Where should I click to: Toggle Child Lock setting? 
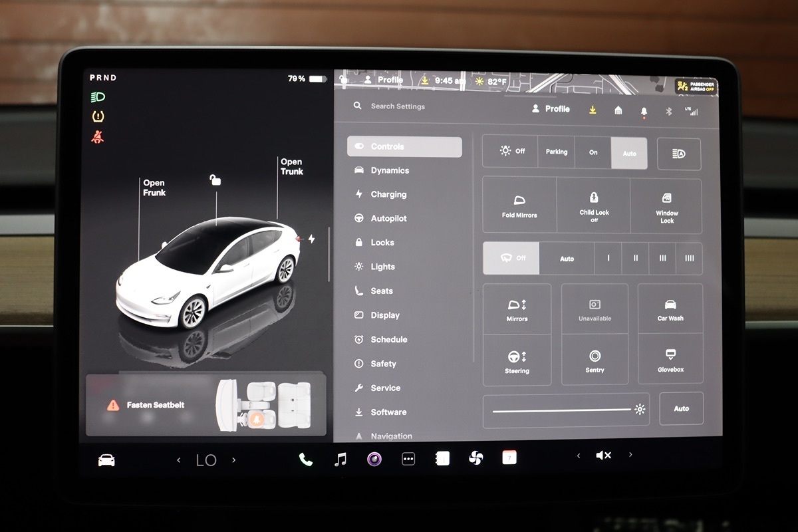[594, 205]
